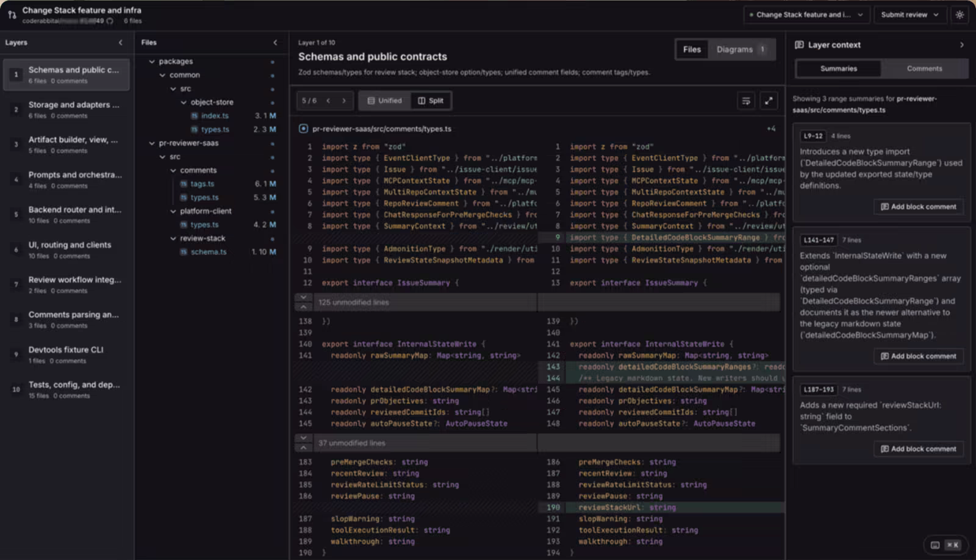Collapse the Layer context panel chevron
The width and height of the screenshot is (976, 560).
click(x=962, y=45)
